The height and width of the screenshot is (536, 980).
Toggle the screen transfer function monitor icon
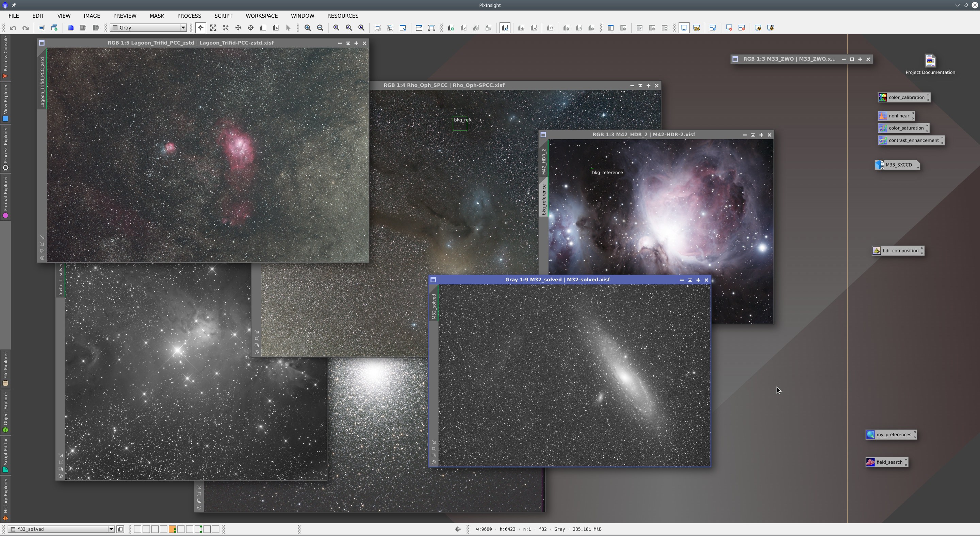[x=684, y=28]
